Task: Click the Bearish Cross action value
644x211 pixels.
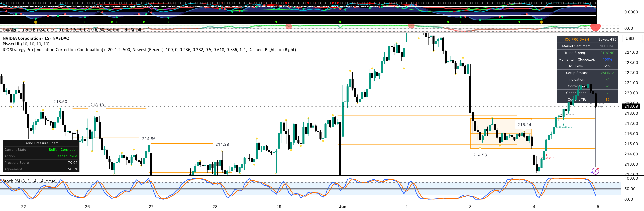Action: (x=66, y=156)
